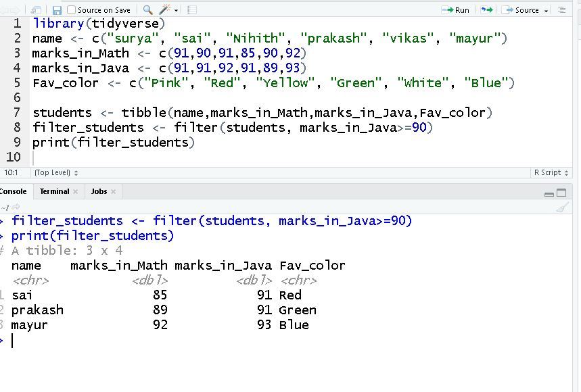Viewport: 581px width, 392px height.
Task: Click the Source button
Action: (522, 10)
